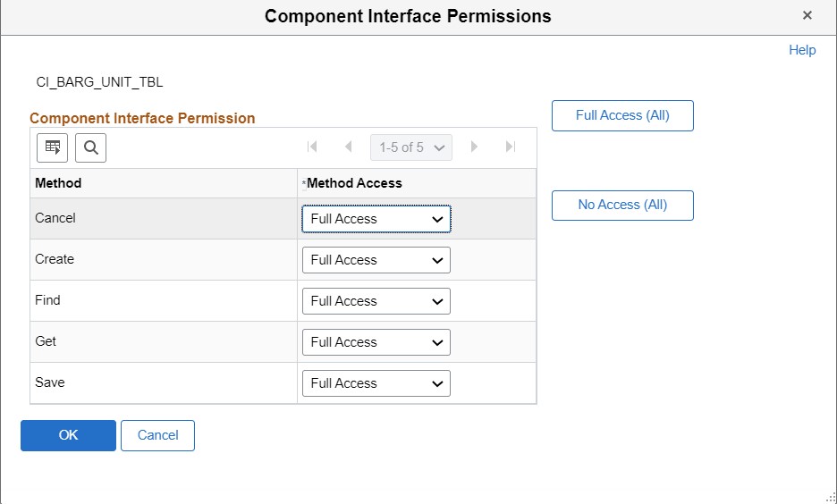Open the 1-5 of 5 row selector
The width and height of the screenshot is (837, 504).
411,147
